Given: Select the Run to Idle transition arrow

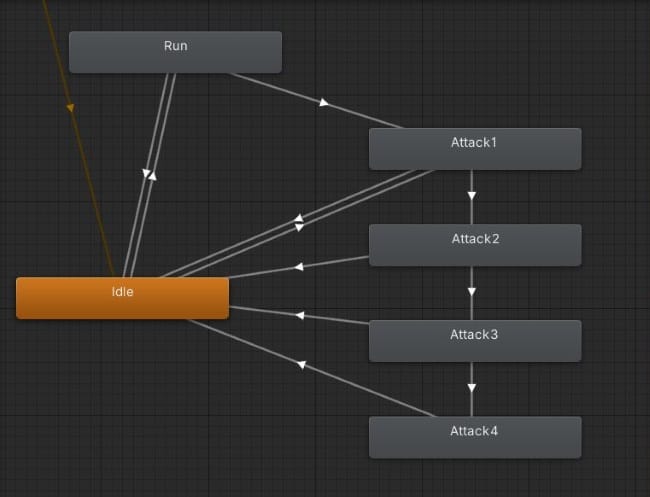Looking at the screenshot, I should click(146, 173).
